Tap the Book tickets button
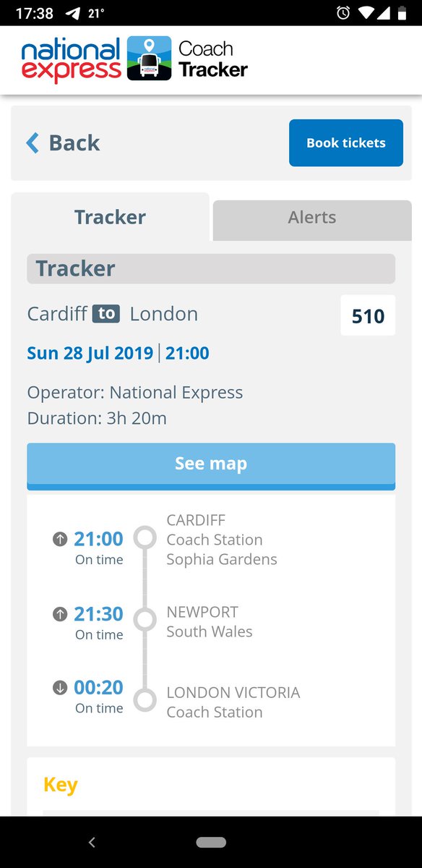The image size is (422, 868). click(x=346, y=142)
